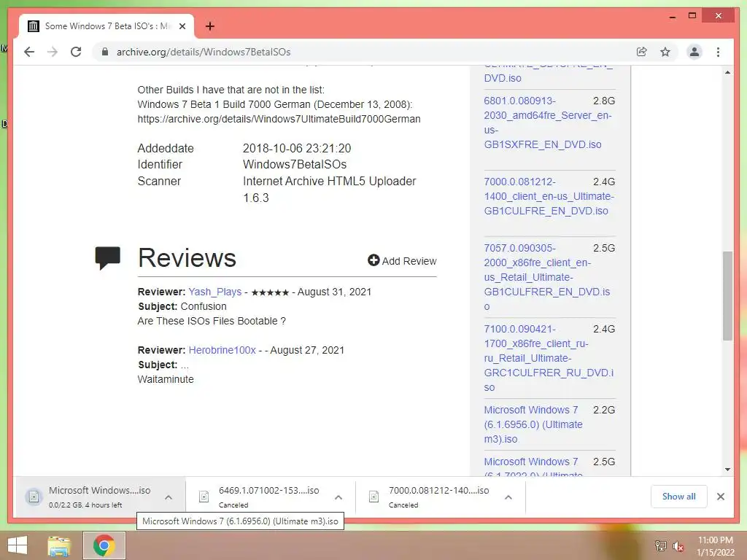Share this page icon in address bar
The height and width of the screenshot is (560, 747).
tap(642, 52)
